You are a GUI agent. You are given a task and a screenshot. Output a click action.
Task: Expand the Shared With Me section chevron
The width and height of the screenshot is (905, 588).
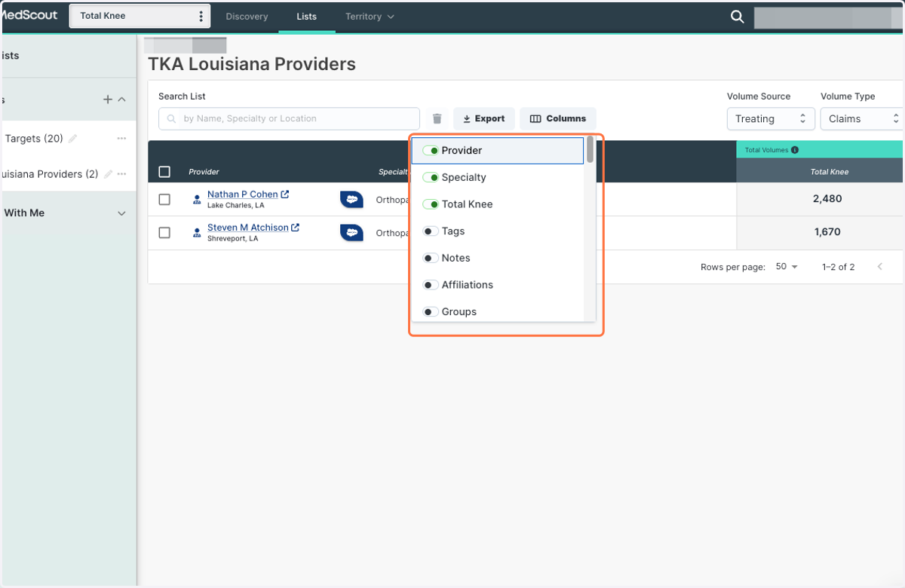[121, 213]
